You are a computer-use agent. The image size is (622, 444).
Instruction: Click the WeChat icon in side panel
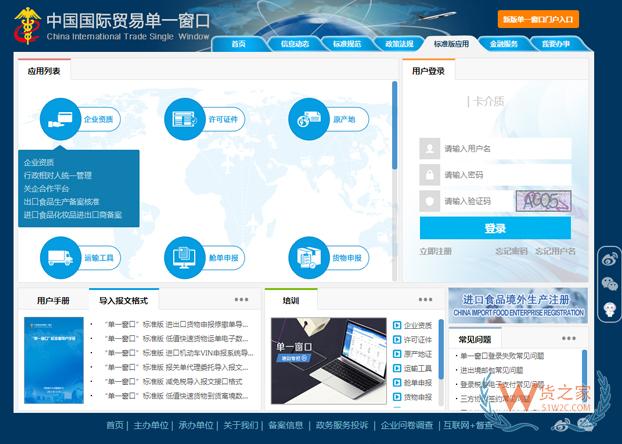pos(610,283)
